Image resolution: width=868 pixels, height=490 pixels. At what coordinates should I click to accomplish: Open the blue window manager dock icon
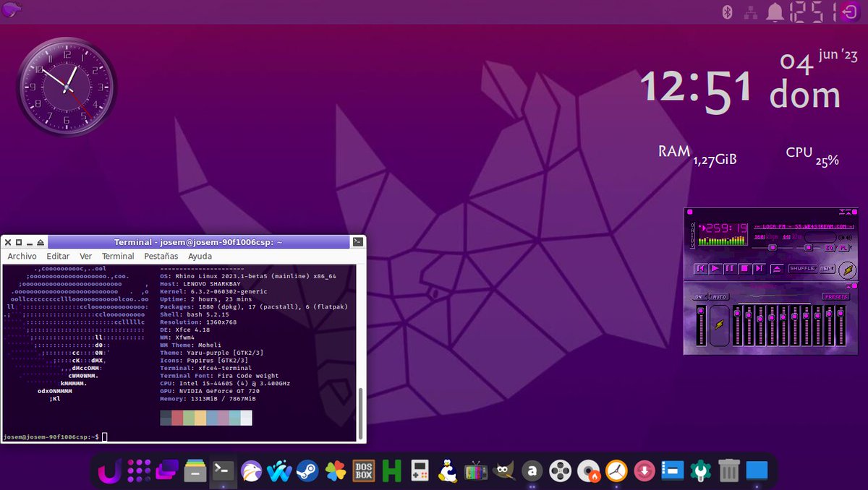[673, 472]
